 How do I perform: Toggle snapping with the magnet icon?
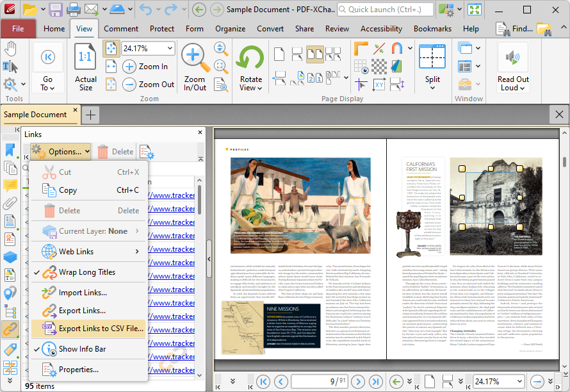coord(396,49)
